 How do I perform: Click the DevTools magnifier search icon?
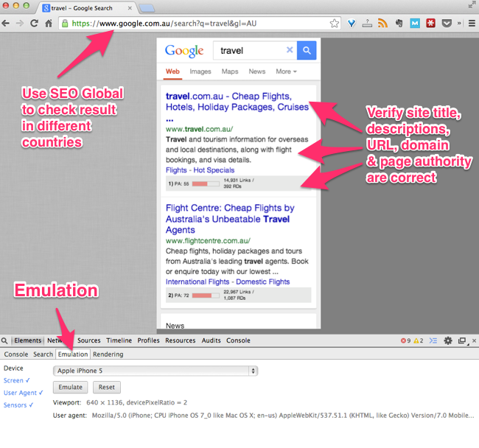[x=4, y=340]
